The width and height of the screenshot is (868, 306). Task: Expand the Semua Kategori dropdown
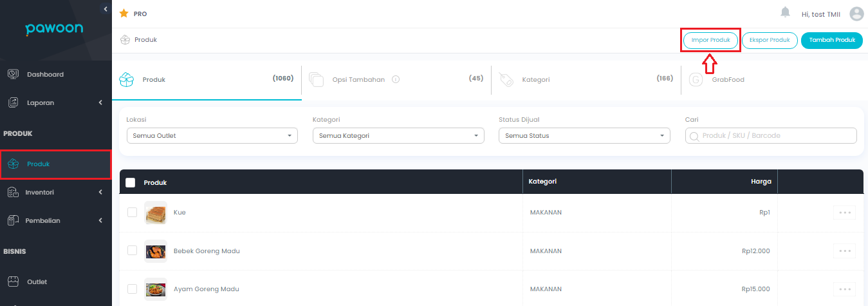pyautogui.click(x=398, y=135)
